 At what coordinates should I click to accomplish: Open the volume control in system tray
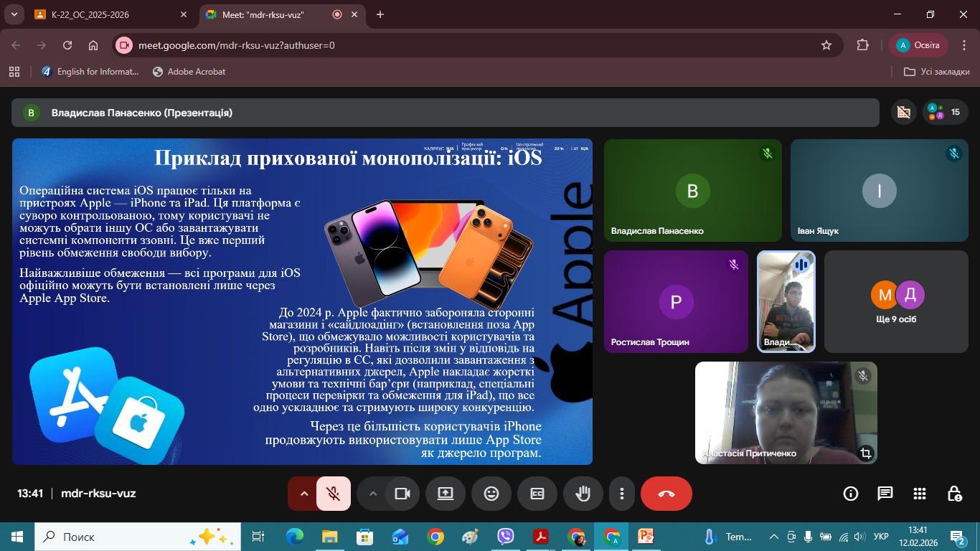click(x=859, y=537)
